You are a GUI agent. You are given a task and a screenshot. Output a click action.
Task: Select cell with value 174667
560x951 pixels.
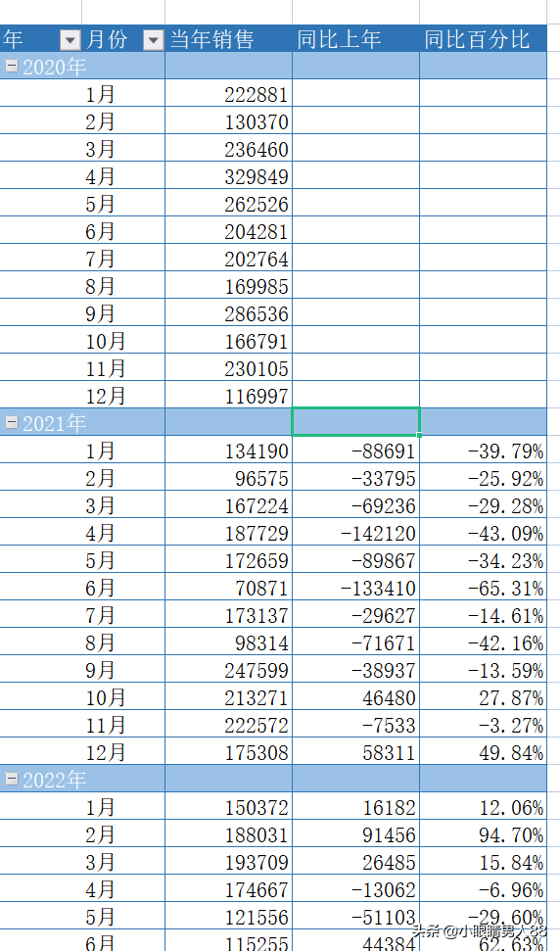(x=228, y=889)
